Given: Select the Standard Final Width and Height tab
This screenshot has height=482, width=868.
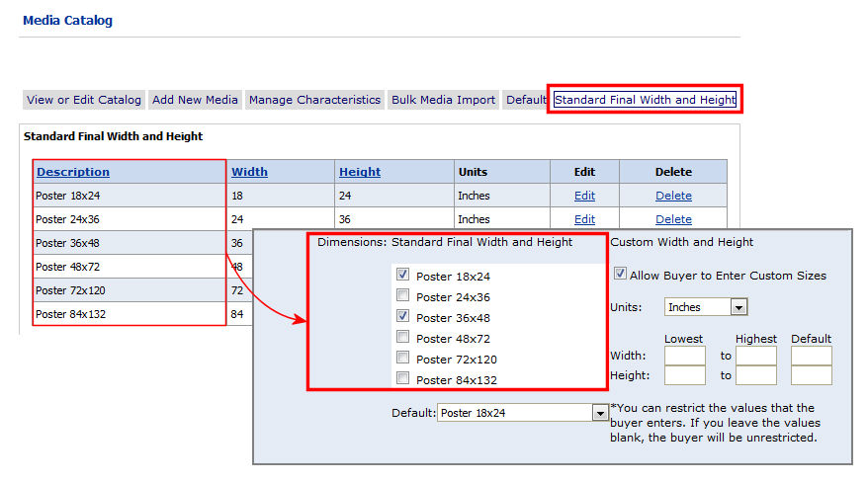Looking at the screenshot, I should coord(645,100).
